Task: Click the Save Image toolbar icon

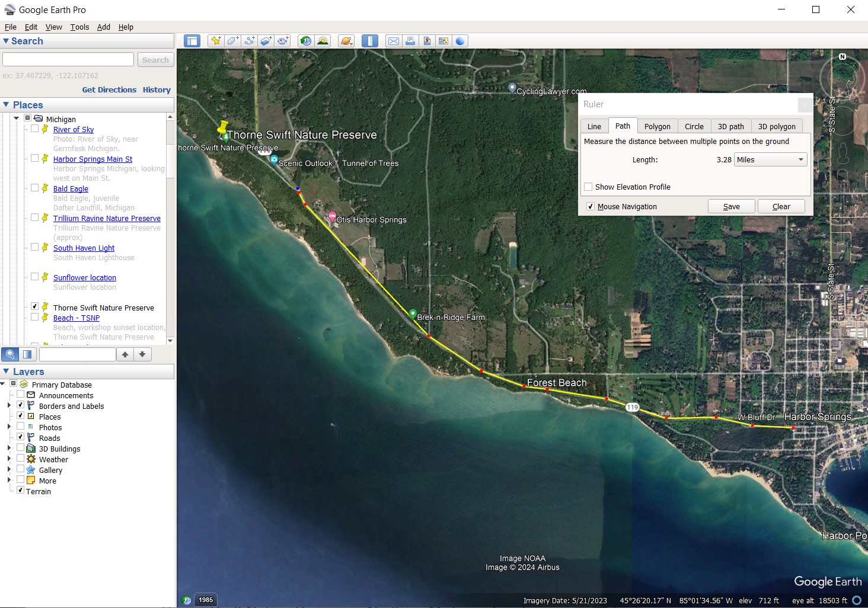Action: pyautogui.click(x=426, y=41)
